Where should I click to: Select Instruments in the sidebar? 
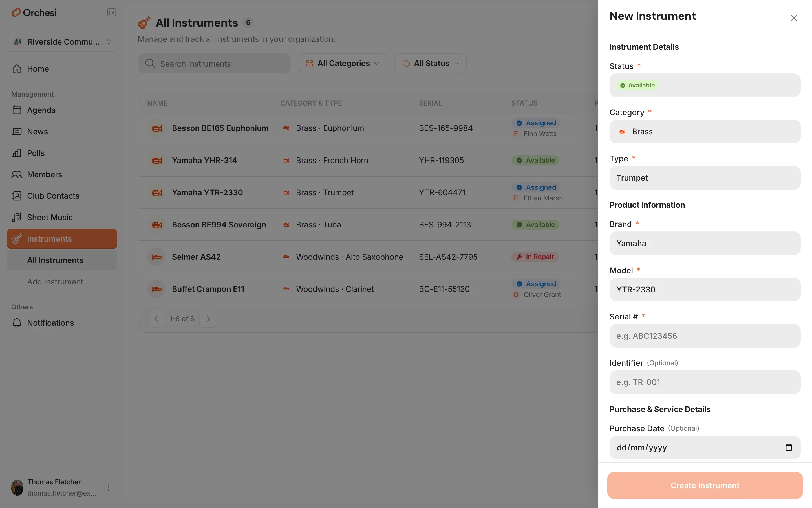click(62, 239)
